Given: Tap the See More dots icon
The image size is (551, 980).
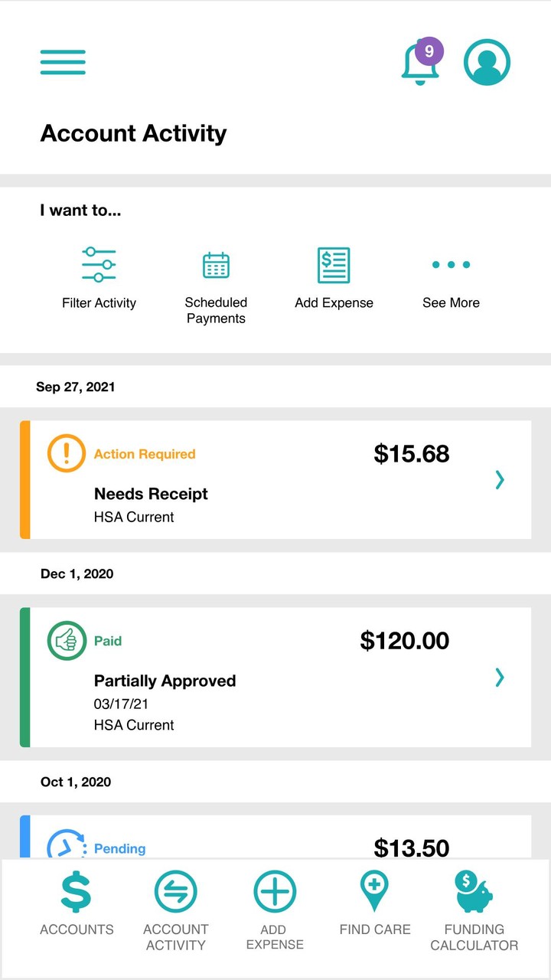Looking at the screenshot, I should click(451, 265).
